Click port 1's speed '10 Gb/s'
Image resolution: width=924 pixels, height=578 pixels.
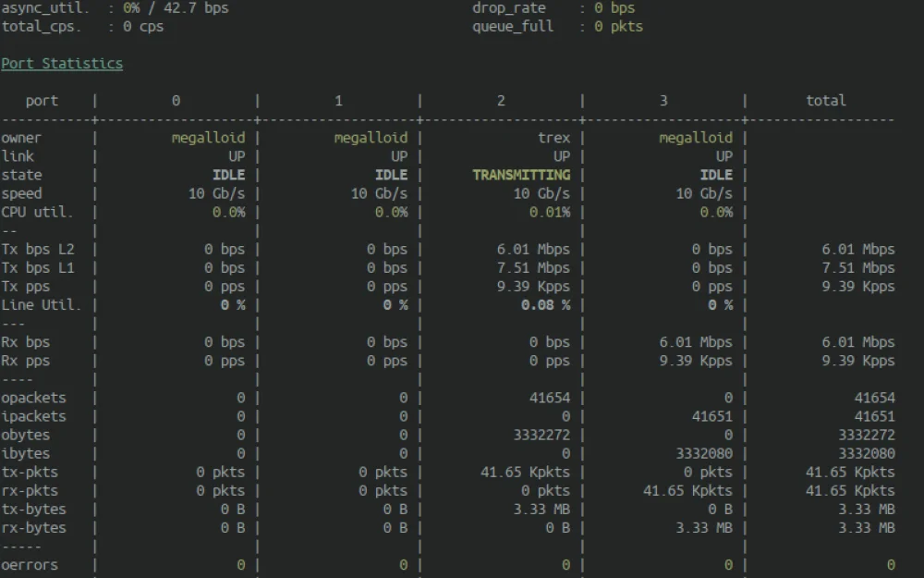(x=379, y=194)
